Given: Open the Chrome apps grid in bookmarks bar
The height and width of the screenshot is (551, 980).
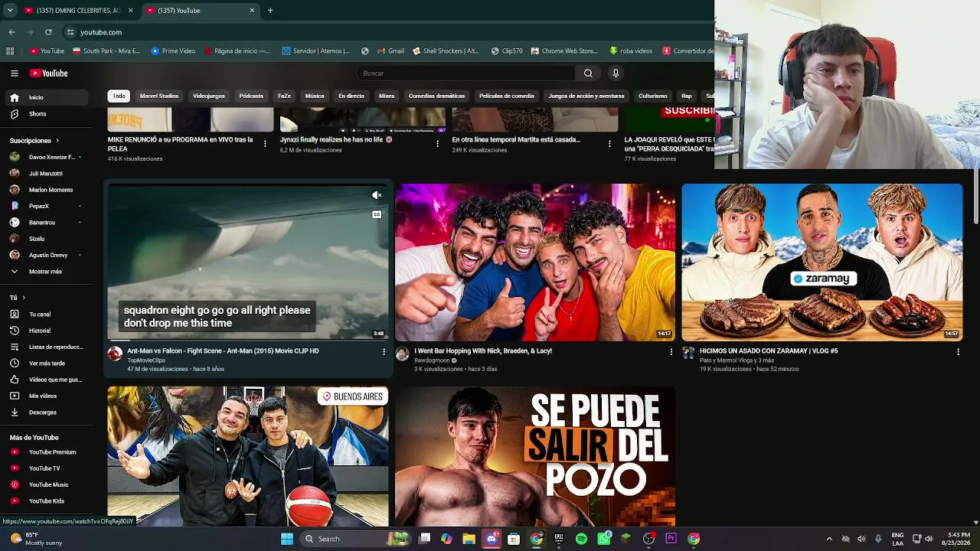Looking at the screenshot, I should point(10,51).
